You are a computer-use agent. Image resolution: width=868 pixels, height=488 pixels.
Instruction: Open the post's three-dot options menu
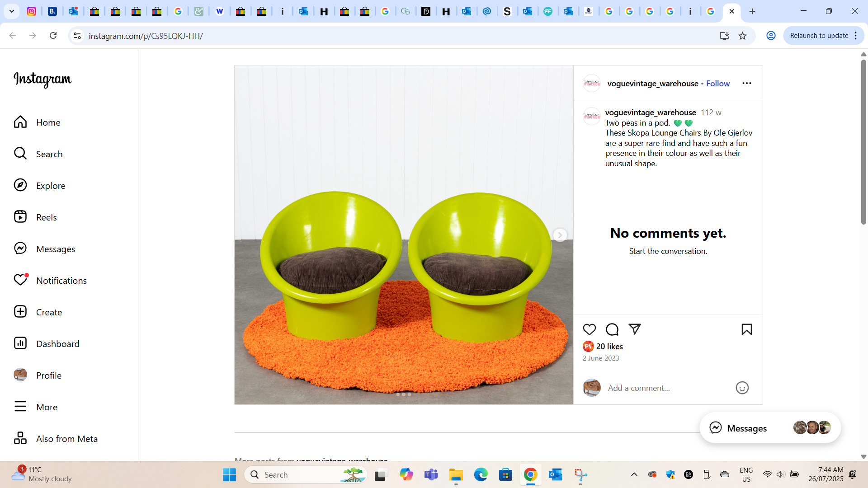747,83
